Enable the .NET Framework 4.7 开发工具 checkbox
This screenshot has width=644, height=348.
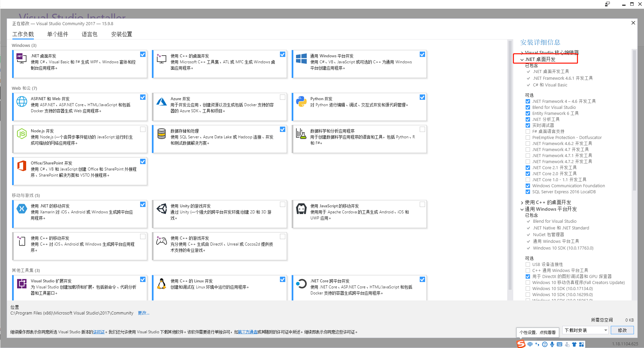pyautogui.click(x=528, y=149)
